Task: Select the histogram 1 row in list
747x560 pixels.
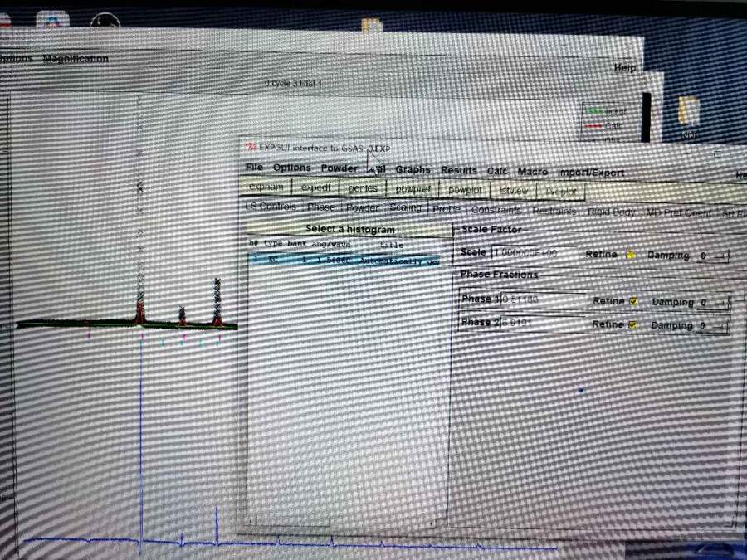Action: (x=344, y=261)
